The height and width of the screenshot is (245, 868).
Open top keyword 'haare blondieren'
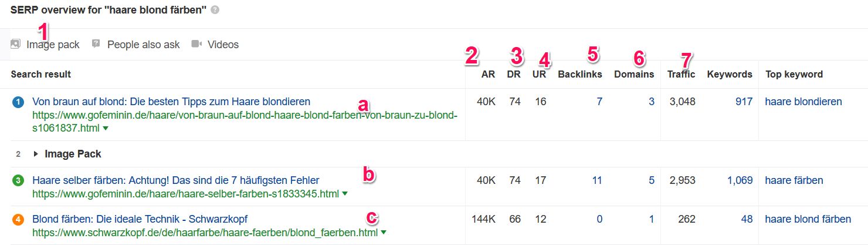point(803,102)
